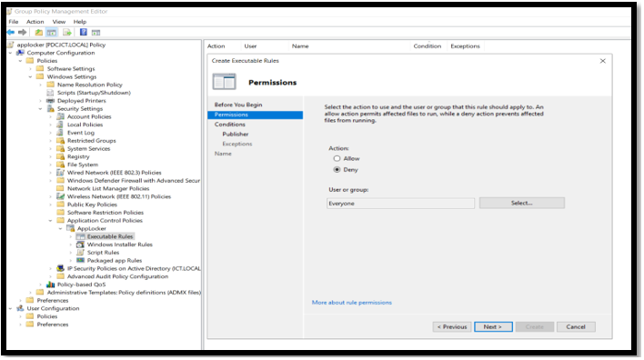Click the Restricted Groups icon
This screenshot has width=644, height=360.
pos(60,141)
